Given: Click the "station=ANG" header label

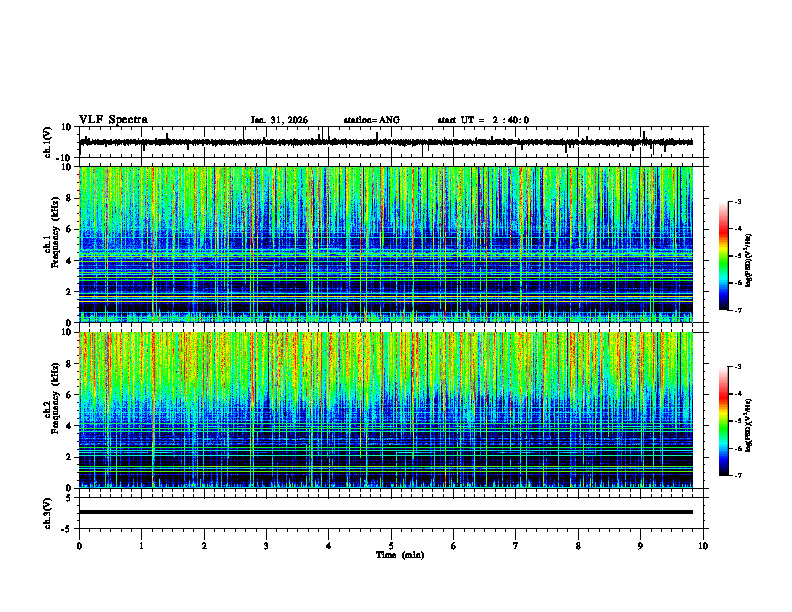Looking at the screenshot, I should tap(372, 120).
